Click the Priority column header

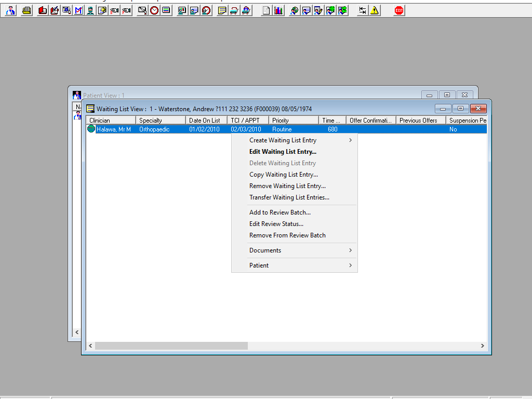(294, 121)
